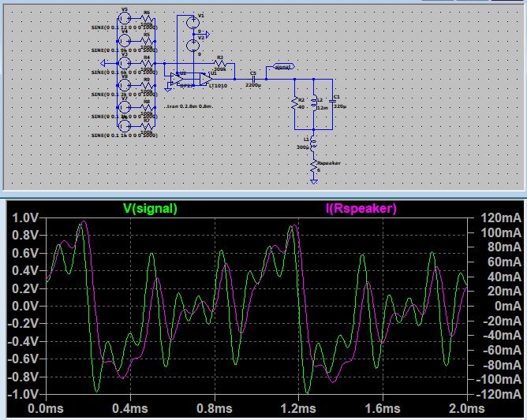The width and height of the screenshot is (527, 420).
Task: Select voltage source V1
Action: tap(193, 23)
